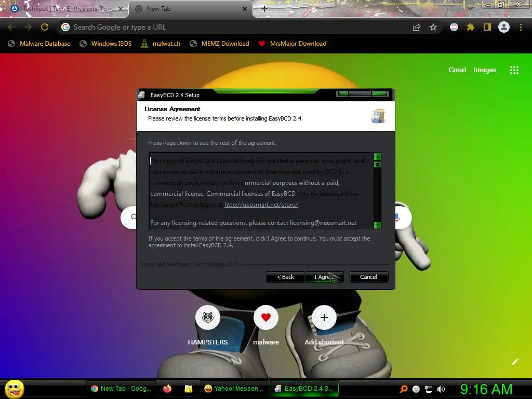The image size is (532, 399).
Task: Click the microphone voice search icon
Action: 397,217
